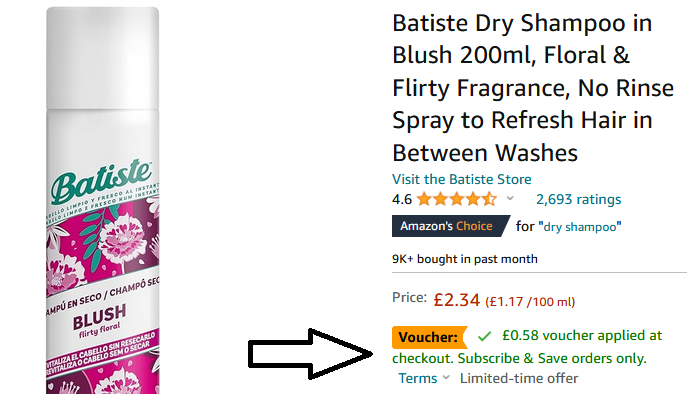687x394 pixels.
Task: Click the £2.34 price value
Action: [457, 300]
